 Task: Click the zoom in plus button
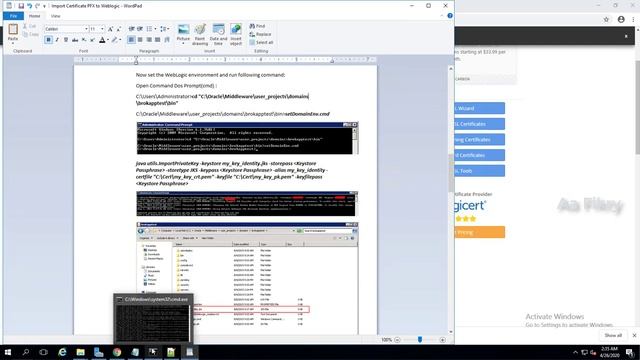442,340
